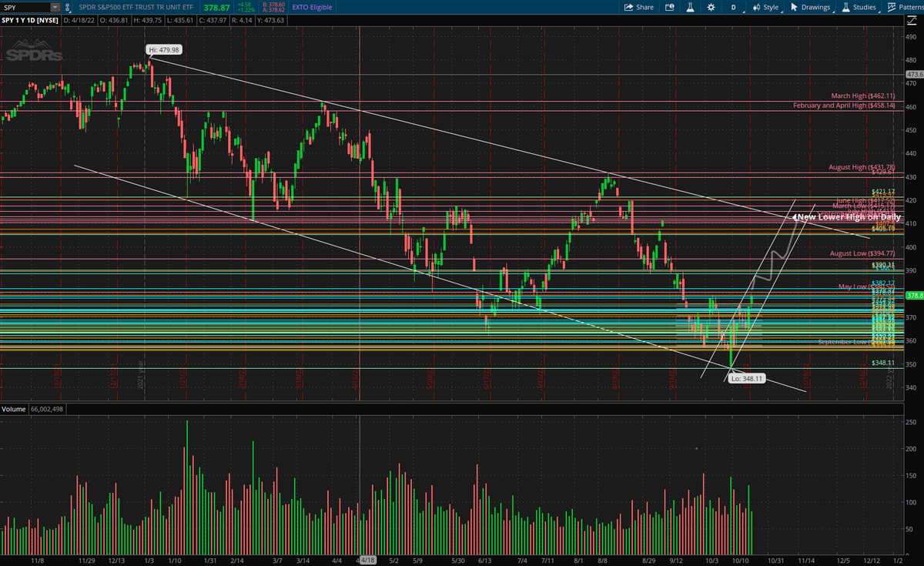Click the 10/10 date on time axis

click(x=741, y=560)
